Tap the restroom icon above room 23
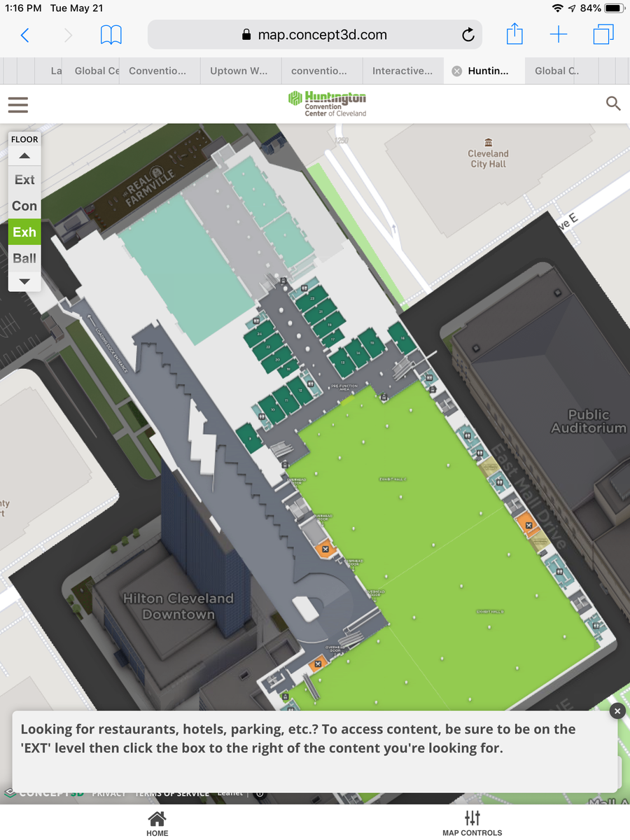 [305, 288]
